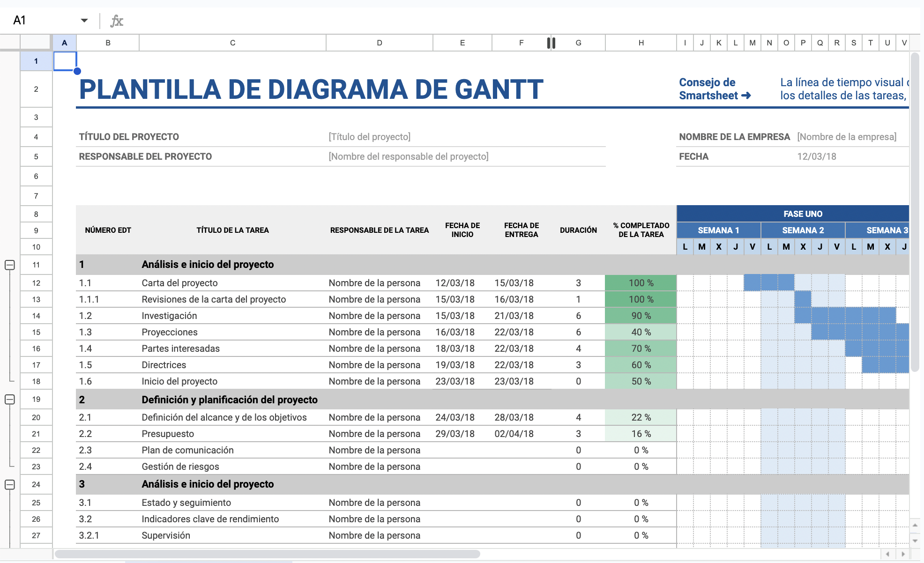Screen dimensions: 924x563
Task: Select column H header
Action: coord(641,43)
